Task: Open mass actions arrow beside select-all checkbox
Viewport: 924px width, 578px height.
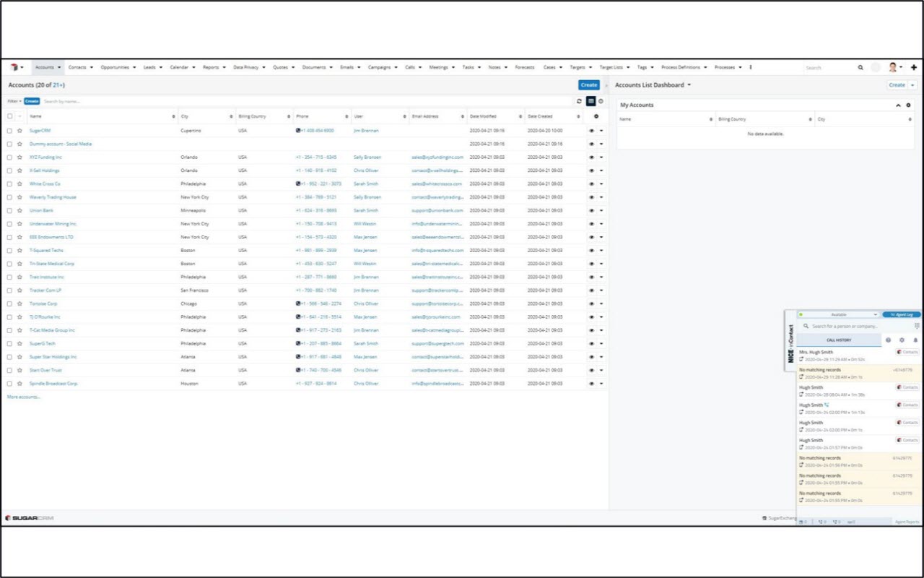Action: click(x=19, y=116)
